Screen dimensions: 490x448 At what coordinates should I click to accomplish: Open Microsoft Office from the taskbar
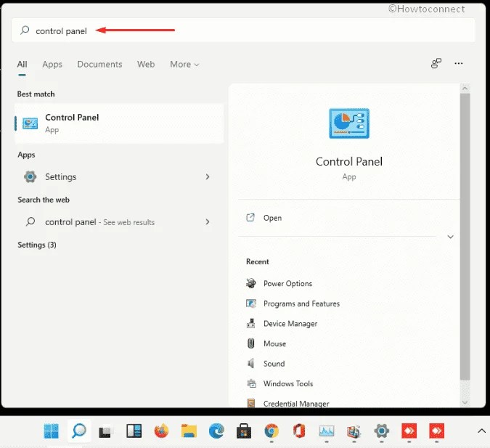tap(299, 431)
